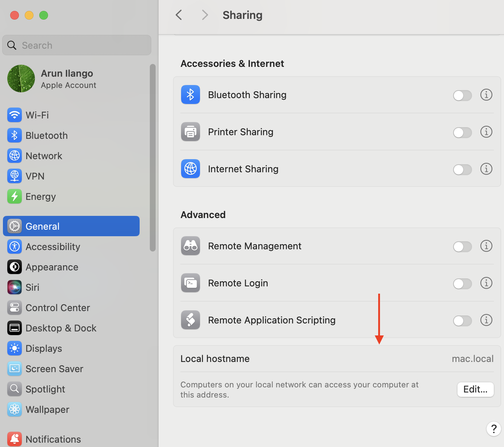Click the Screen Saver icon
The image size is (504, 447).
pyautogui.click(x=15, y=369)
